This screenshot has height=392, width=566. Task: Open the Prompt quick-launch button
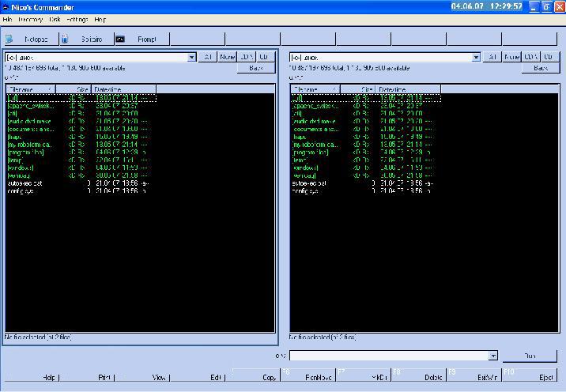click(141, 39)
